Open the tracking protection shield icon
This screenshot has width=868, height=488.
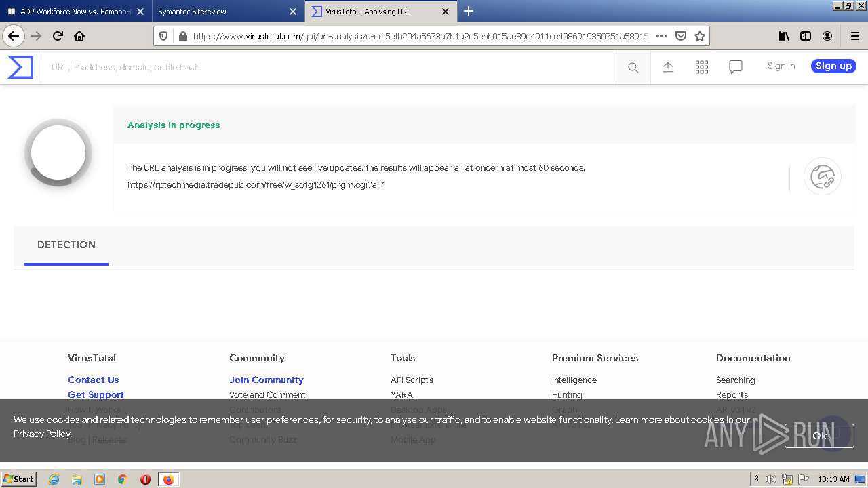(x=163, y=36)
